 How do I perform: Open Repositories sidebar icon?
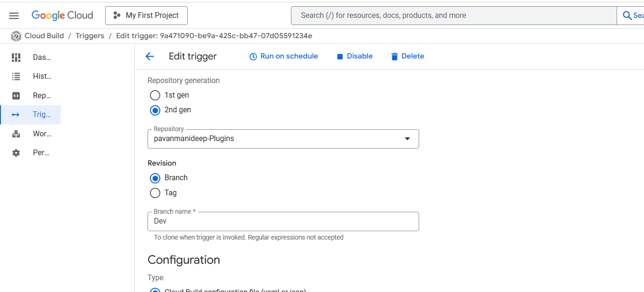click(x=16, y=96)
